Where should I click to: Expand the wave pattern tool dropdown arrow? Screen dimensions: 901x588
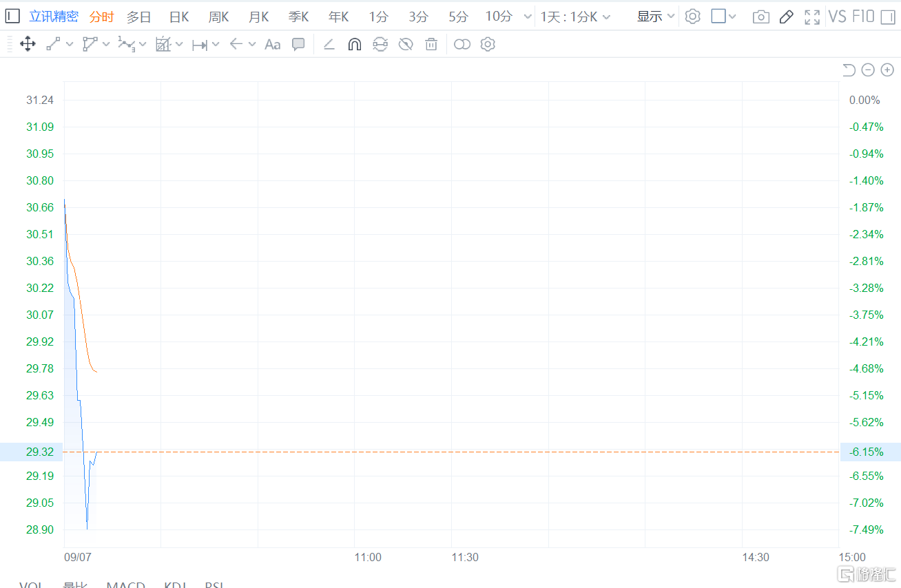click(143, 45)
